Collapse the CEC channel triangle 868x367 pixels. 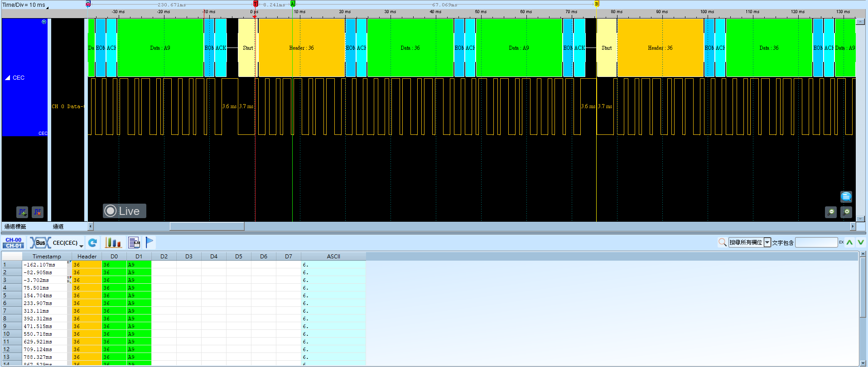point(7,78)
